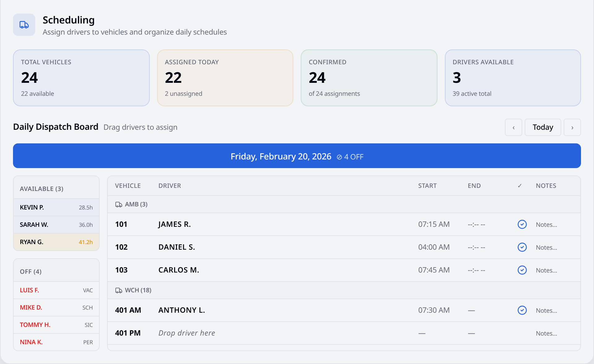This screenshot has width=594, height=364.
Task: Collapse the AMB (3) vehicle group
Action: (x=344, y=204)
